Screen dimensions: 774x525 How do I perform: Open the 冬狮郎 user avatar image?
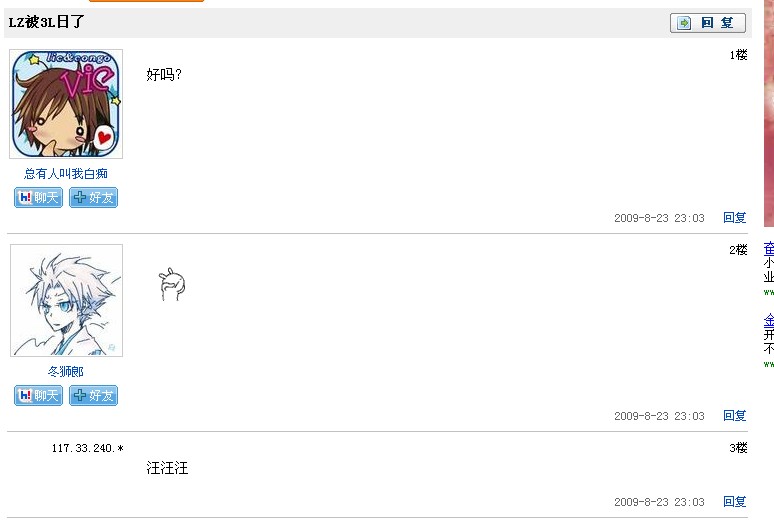click(x=67, y=300)
